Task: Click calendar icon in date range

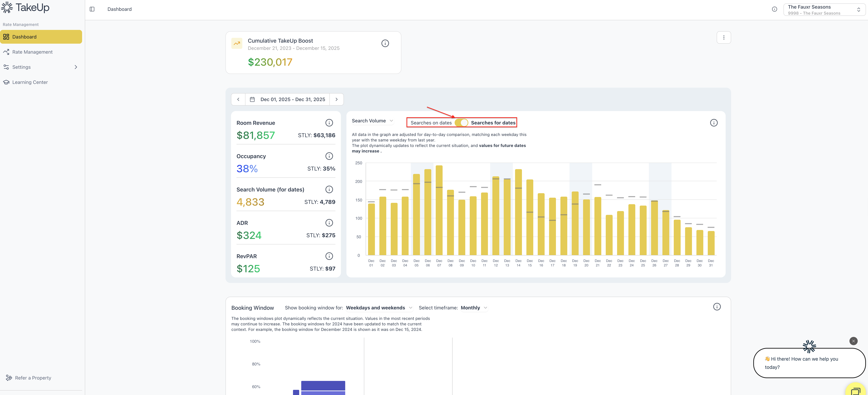Action: [252, 100]
